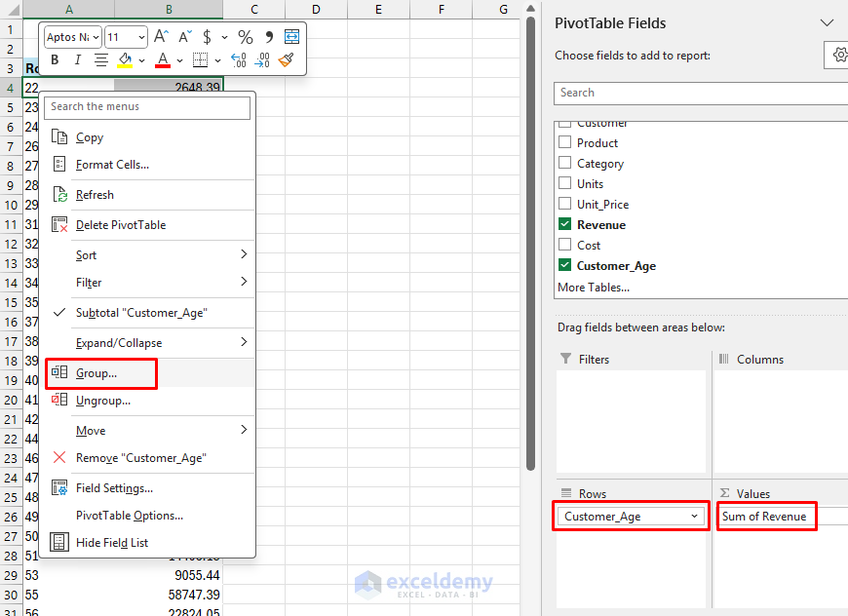Open the borders dropdown in mini toolbar

(216, 59)
